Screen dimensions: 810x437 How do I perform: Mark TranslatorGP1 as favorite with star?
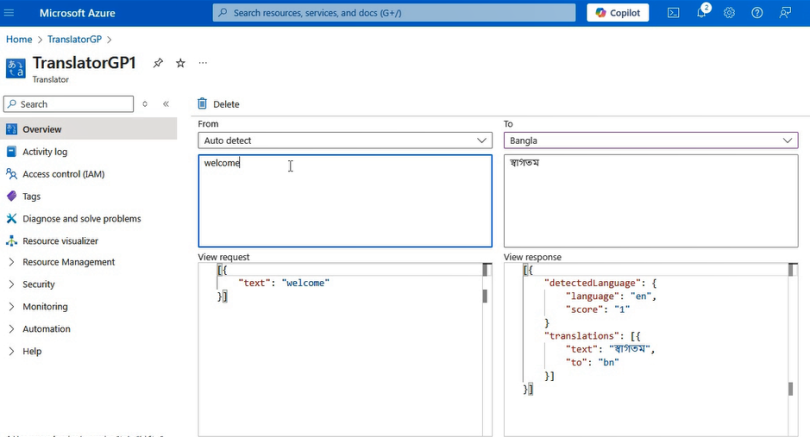click(180, 63)
